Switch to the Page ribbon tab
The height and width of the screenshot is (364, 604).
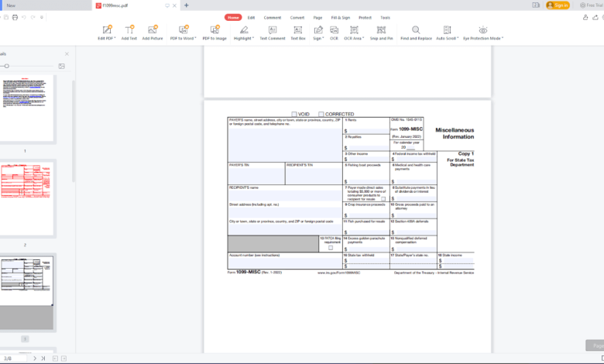coord(317,17)
